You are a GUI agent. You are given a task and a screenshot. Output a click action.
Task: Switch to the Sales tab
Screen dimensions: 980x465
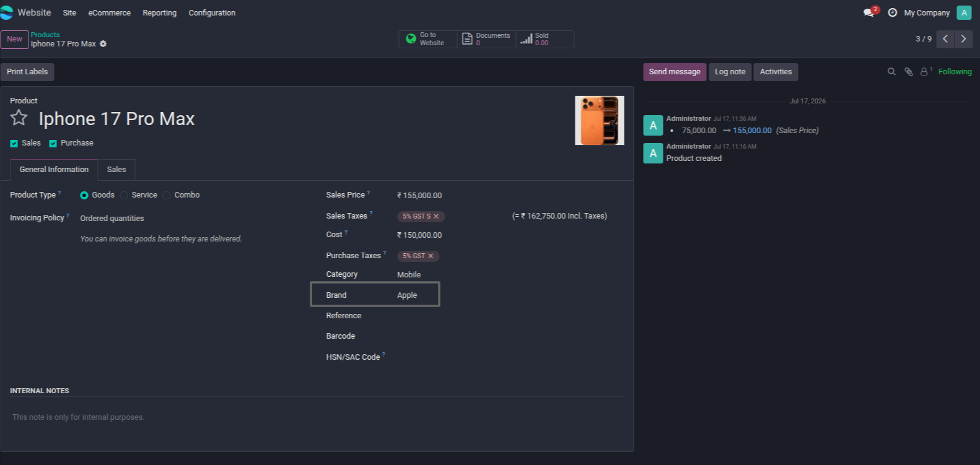[x=116, y=170]
